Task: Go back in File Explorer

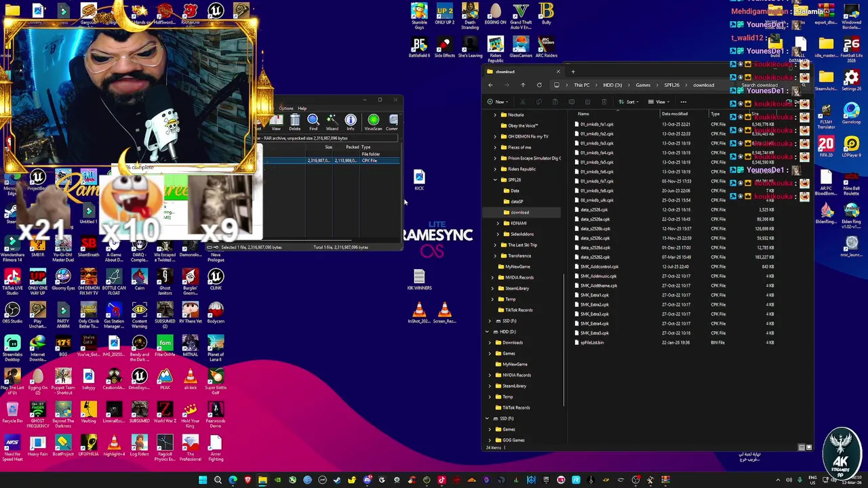Action: pos(490,85)
